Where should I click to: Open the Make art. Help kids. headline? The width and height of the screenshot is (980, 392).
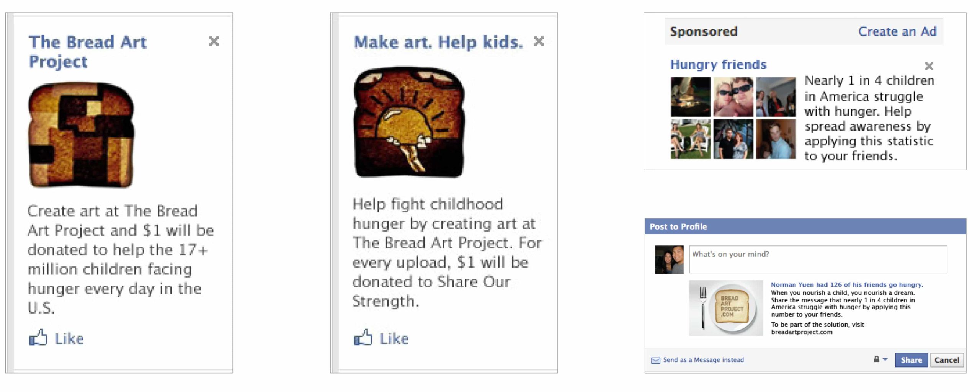[x=438, y=42]
